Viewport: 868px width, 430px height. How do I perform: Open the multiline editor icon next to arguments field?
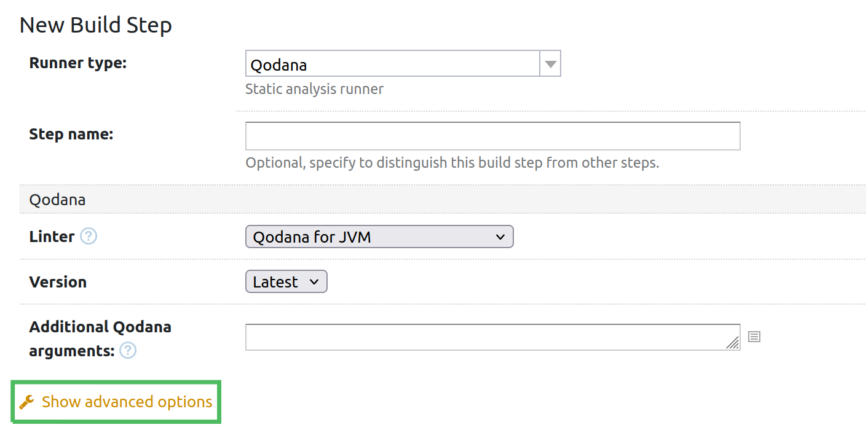pyautogui.click(x=754, y=337)
